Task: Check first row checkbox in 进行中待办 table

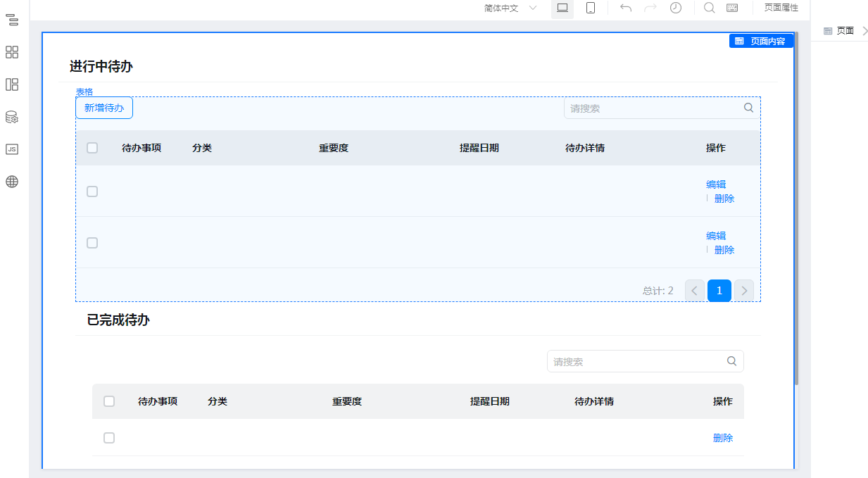Action: [92, 191]
